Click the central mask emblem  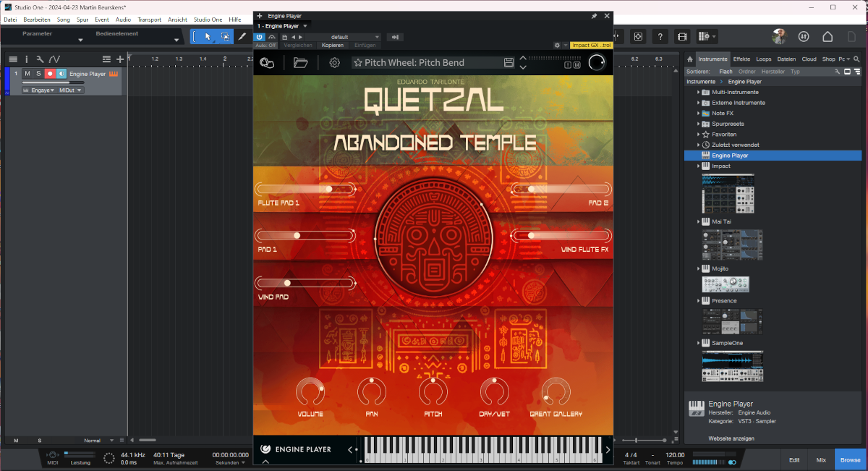(435, 239)
